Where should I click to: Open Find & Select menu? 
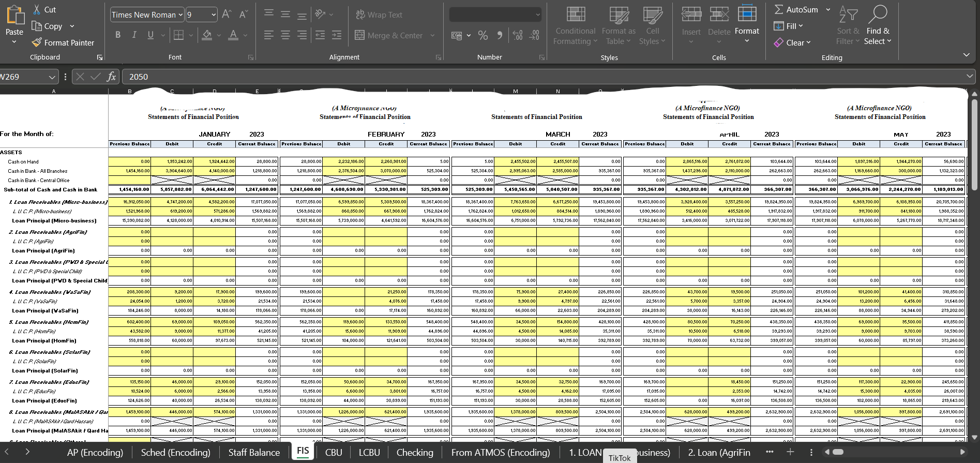tap(878, 25)
